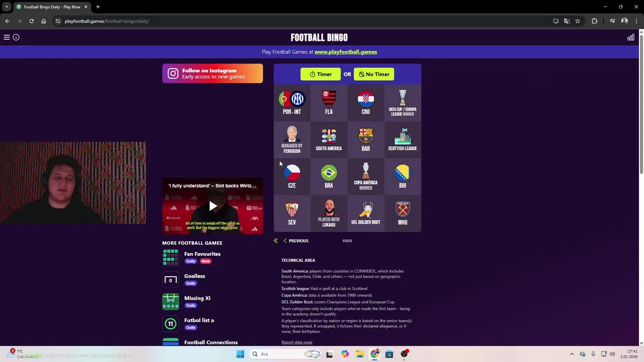Select the FLA Flamengo cell
Viewport: 644px width, 362px height.
pos(329,103)
